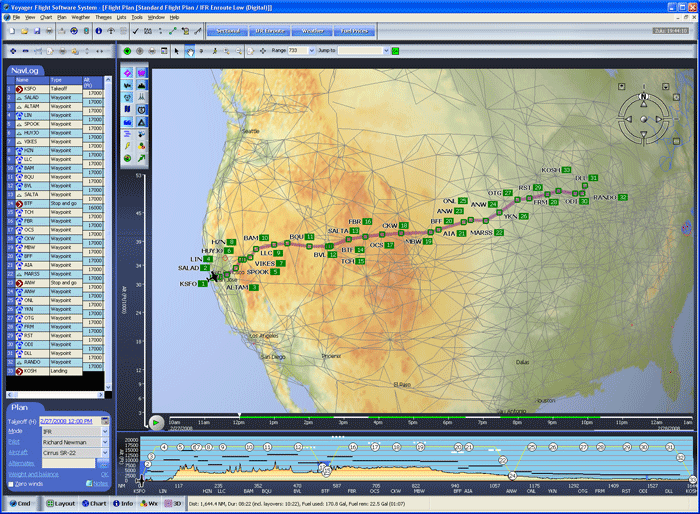
Task: Select the hand pan tool
Action: [x=190, y=51]
